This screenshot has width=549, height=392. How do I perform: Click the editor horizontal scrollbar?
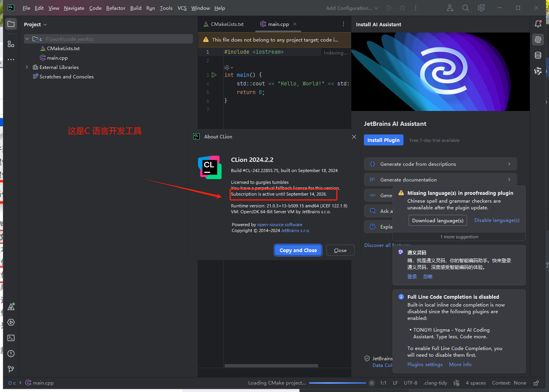point(271,366)
